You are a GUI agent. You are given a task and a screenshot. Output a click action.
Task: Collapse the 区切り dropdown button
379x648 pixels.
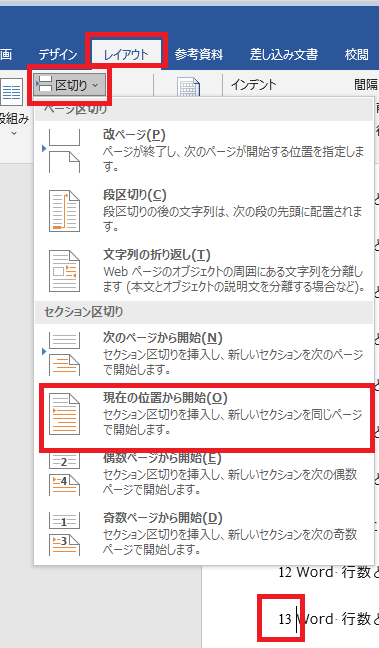69,85
